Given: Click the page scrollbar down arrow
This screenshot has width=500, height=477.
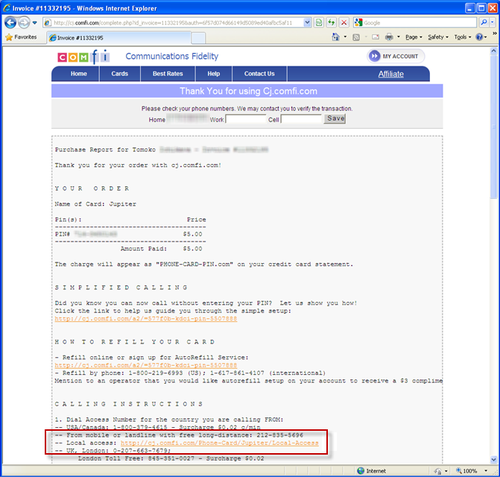Looking at the screenshot, I should (x=494, y=459).
